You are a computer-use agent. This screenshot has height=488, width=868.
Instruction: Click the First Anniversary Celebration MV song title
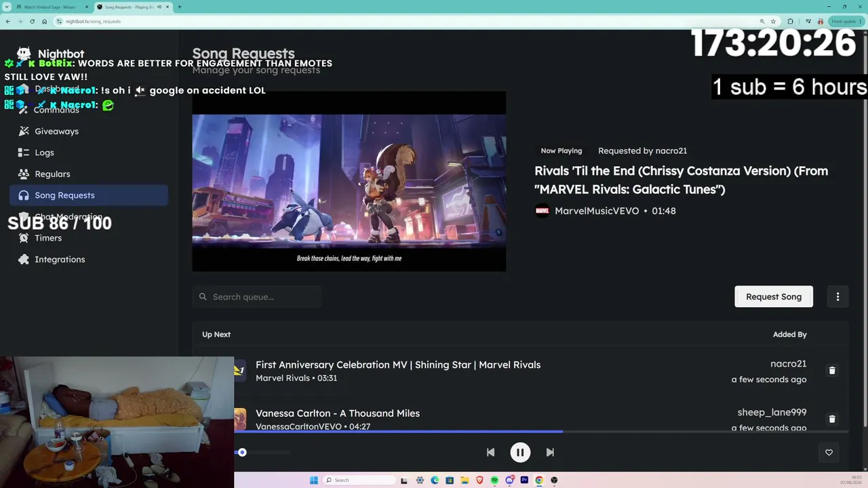pyautogui.click(x=398, y=365)
